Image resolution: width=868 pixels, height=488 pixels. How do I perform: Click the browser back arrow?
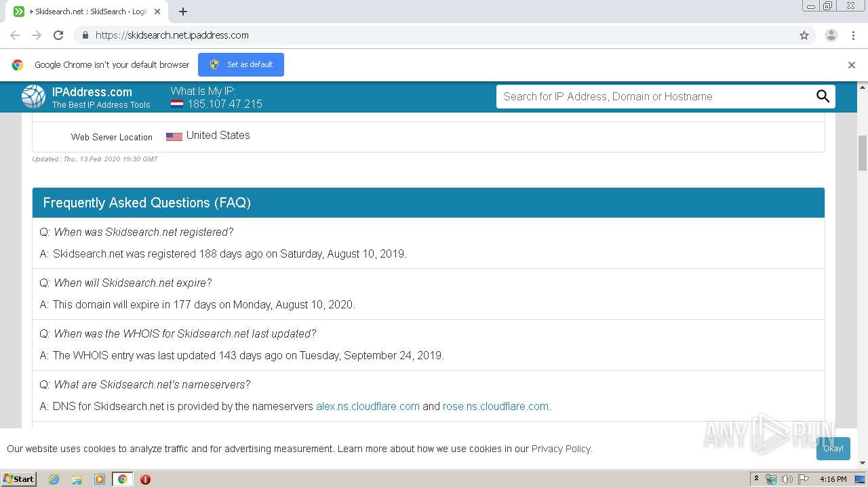15,35
